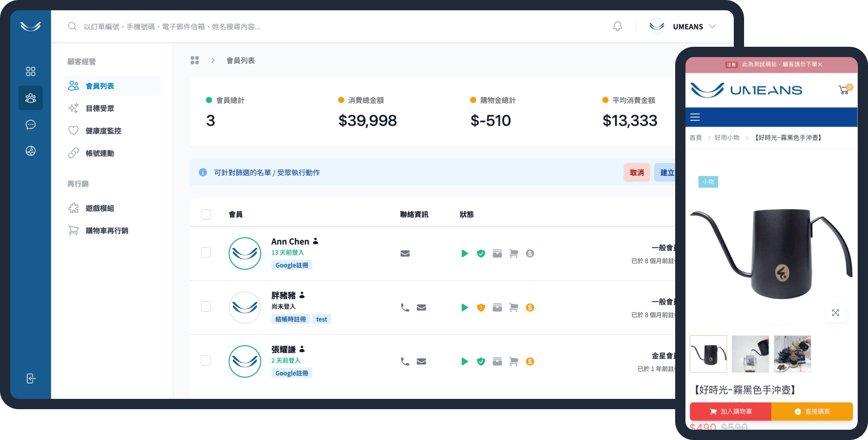Image resolution: width=868 pixels, height=440 pixels.
Task: Click the hamburger menu in mobile preview
Action: pos(695,117)
